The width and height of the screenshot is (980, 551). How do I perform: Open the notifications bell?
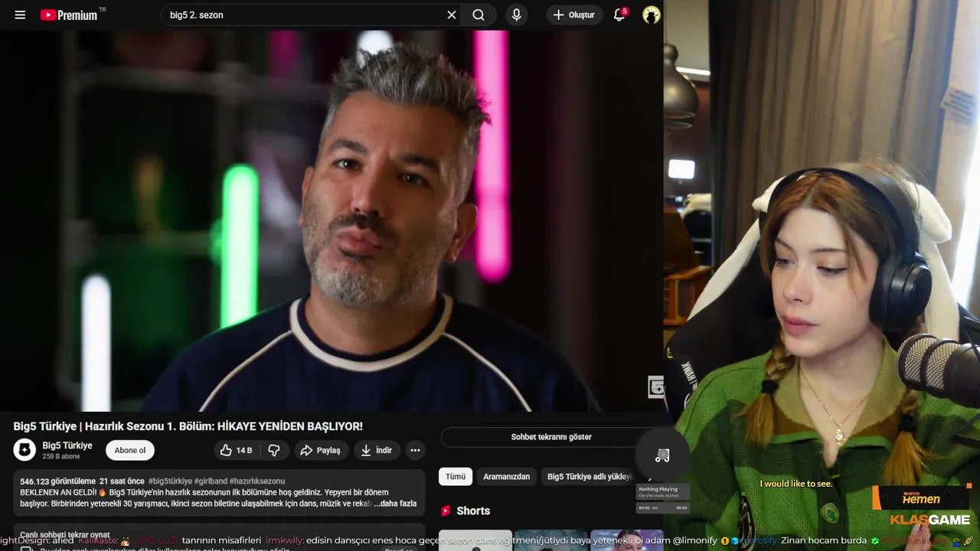pos(619,15)
